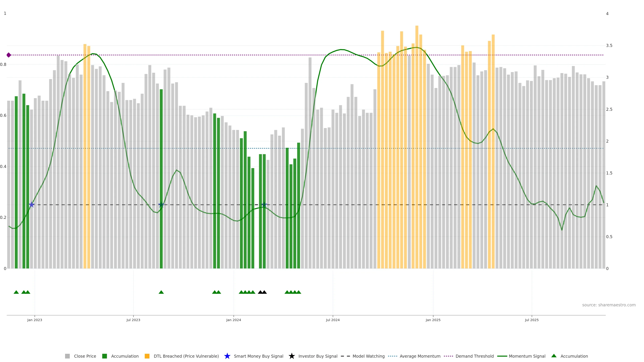The height and width of the screenshot is (362, 644).
Task: Click the green Accumulation triangle legend icon
Action: click(554, 356)
